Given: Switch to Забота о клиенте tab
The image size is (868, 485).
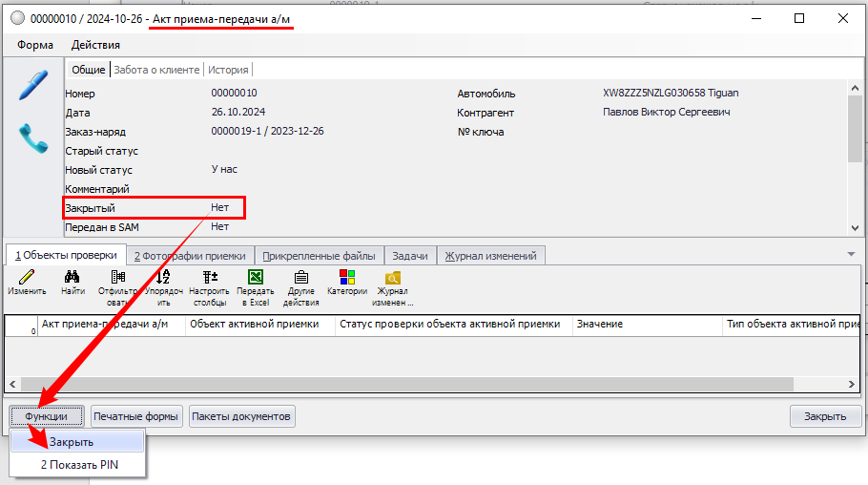Looking at the screenshot, I should coord(156,70).
